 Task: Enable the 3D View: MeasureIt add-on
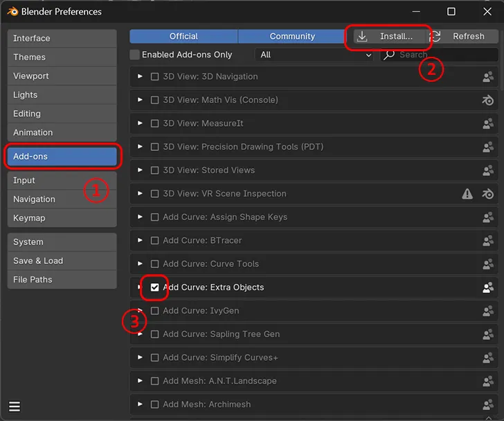[155, 123]
